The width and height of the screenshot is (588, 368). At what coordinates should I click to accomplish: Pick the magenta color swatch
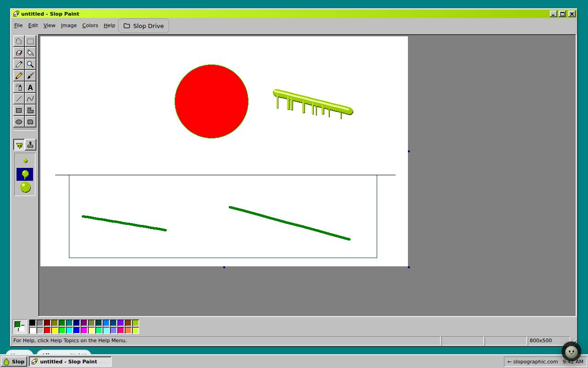click(84, 330)
